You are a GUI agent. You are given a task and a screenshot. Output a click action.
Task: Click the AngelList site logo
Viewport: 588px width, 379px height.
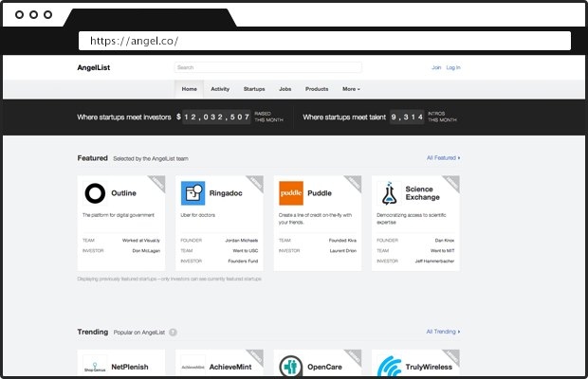tap(94, 67)
